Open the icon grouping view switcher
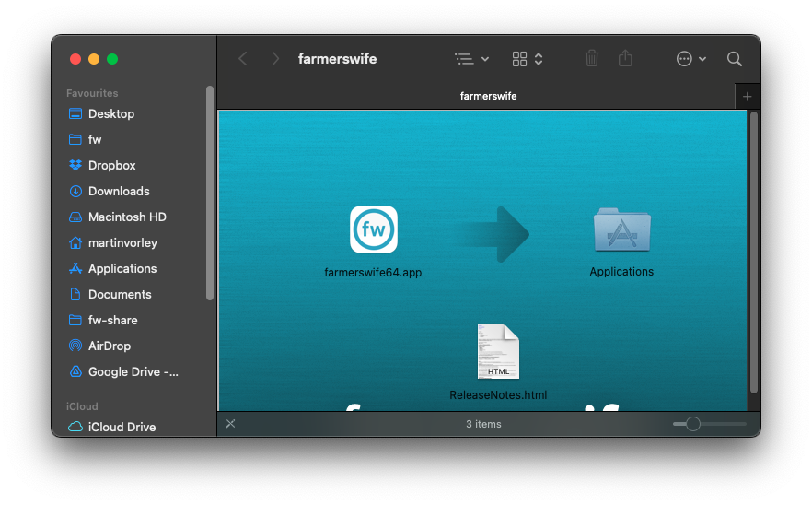This screenshot has width=812, height=505. 528,59
